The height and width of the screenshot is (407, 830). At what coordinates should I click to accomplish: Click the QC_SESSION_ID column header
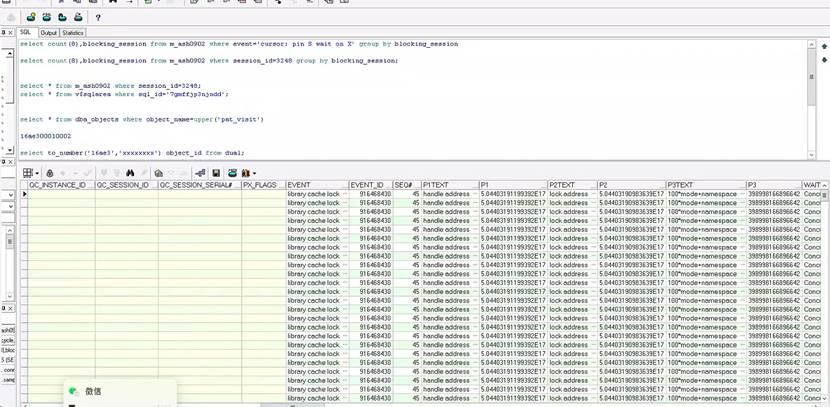tap(127, 185)
